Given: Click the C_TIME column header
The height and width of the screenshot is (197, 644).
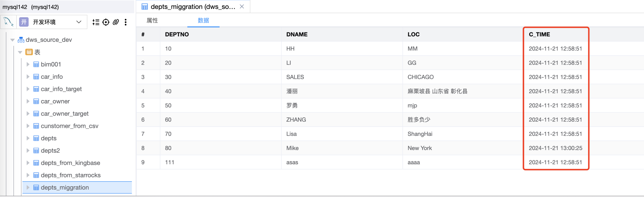Looking at the screenshot, I should click(x=539, y=34).
